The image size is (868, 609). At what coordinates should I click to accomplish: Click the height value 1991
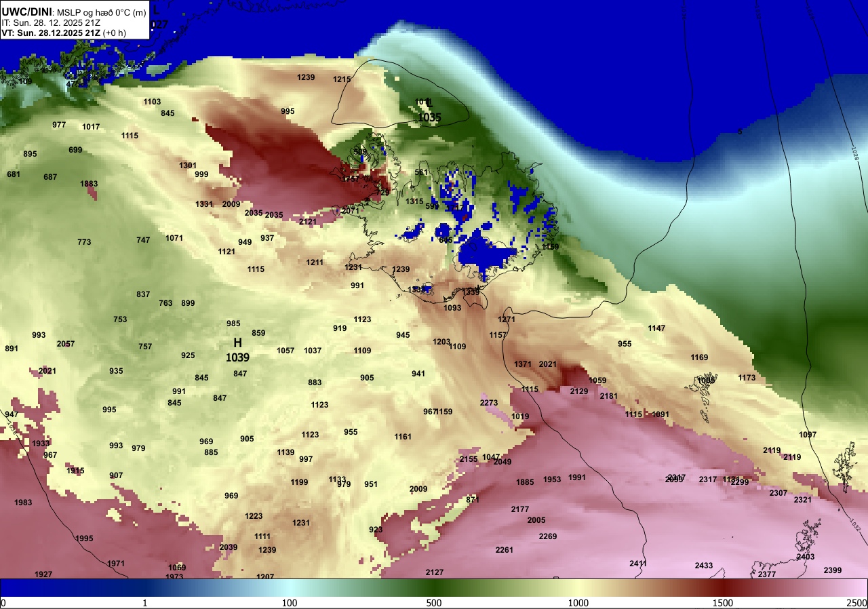pyautogui.click(x=577, y=477)
